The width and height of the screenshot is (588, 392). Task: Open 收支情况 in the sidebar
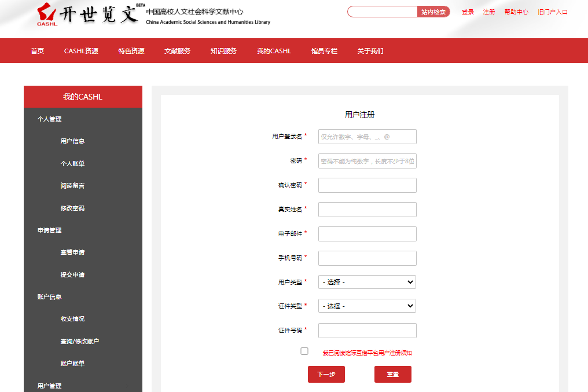pos(72,319)
